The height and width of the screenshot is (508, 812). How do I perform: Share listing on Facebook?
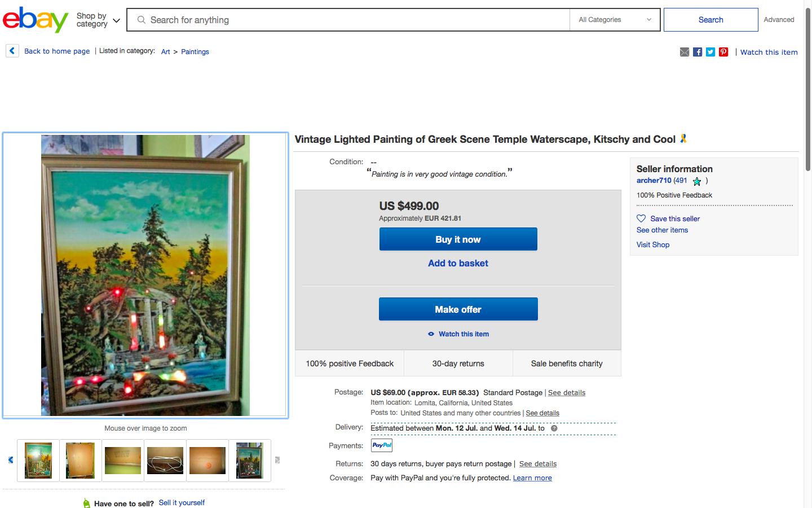pyautogui.click(x=698, y=52)
